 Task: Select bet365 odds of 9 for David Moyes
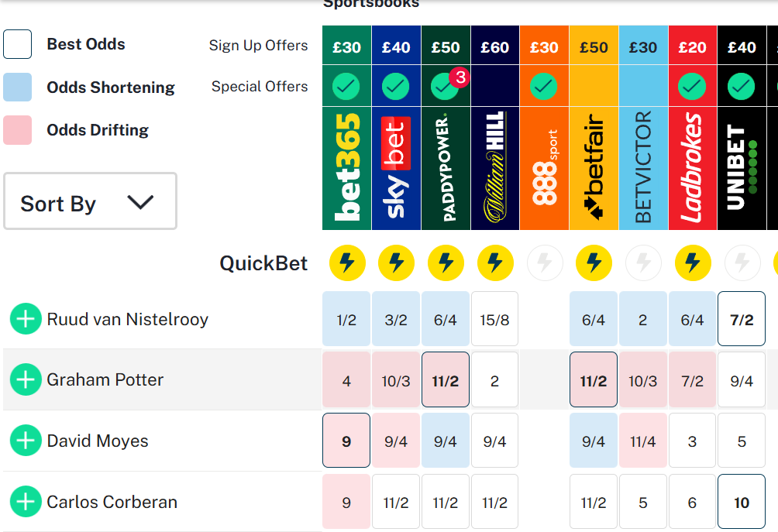pyautogui.click(x=346, y=441)
